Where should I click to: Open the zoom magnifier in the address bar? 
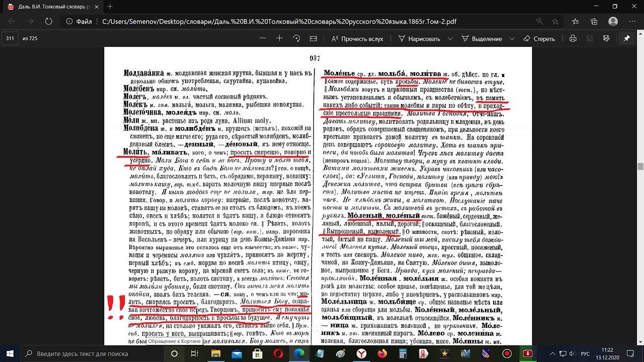[x=540, y=22]
